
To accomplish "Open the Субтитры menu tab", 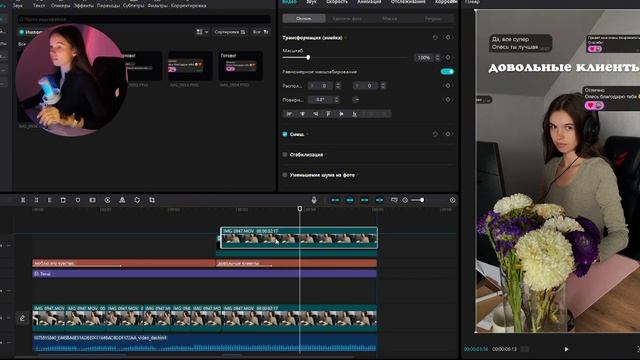I will [133, 5].
